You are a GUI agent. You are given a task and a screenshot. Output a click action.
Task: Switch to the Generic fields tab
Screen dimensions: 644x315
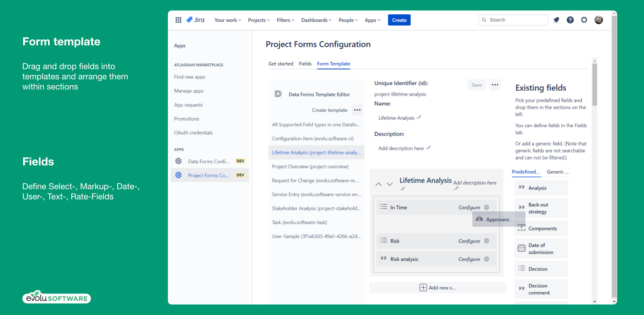[558, 172]
